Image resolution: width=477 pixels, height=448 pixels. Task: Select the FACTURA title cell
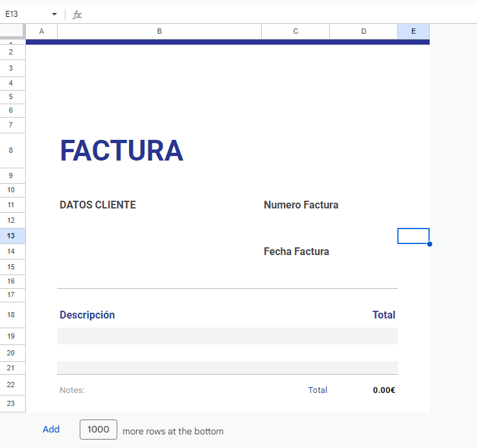[122, 151]
